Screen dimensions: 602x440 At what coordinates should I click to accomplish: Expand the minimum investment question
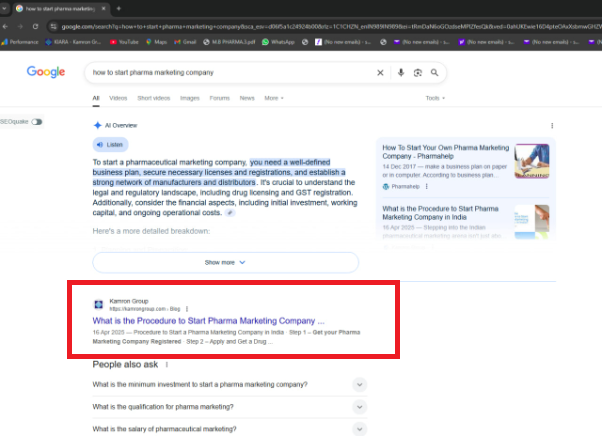coord(359,385)
